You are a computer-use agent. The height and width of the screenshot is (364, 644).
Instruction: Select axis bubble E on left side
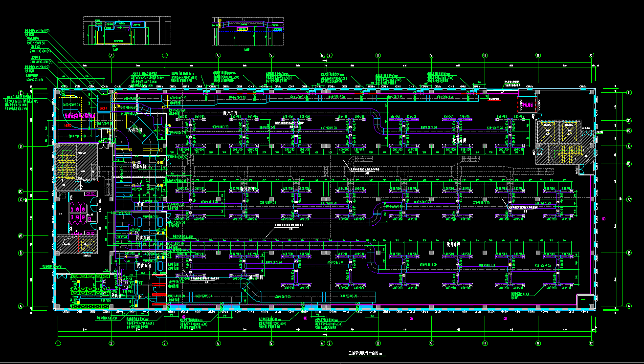(21, 93)
